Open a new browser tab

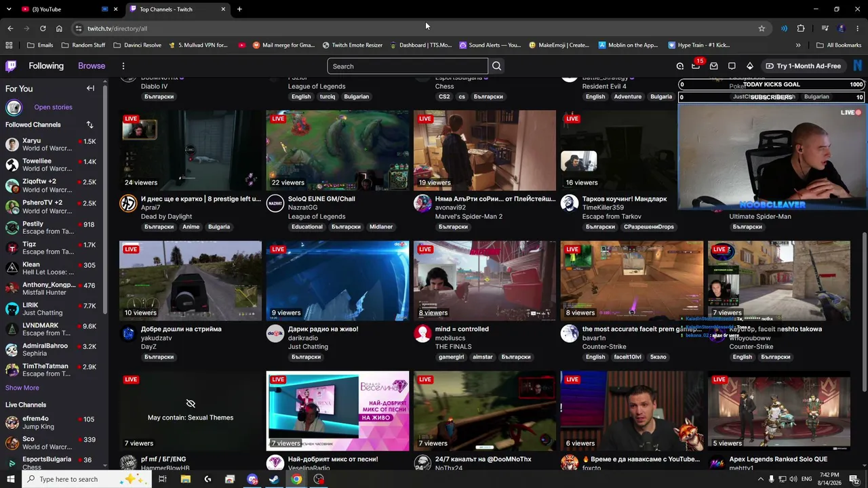click(239, 9)
